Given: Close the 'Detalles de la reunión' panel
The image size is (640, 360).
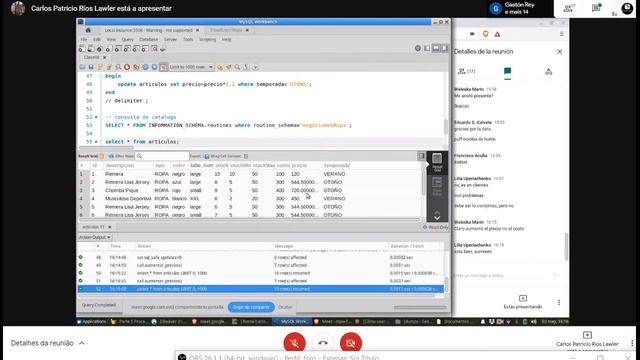Looking at the screenshot, I should (560, 52).
